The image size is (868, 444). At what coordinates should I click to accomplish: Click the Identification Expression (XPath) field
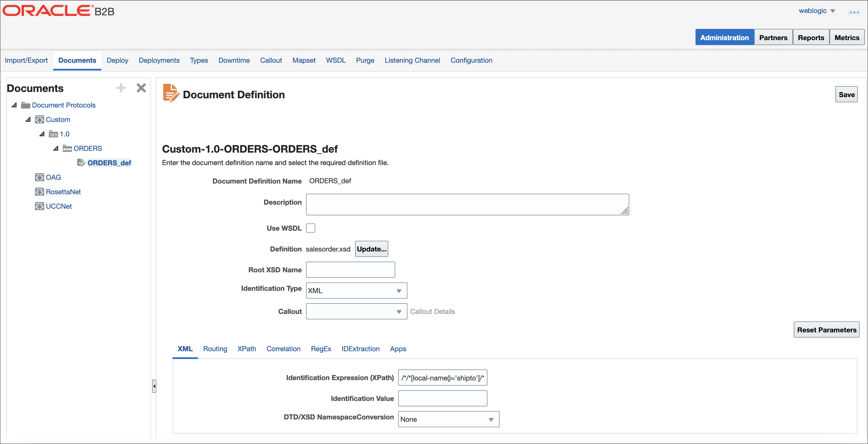[442, 378]
